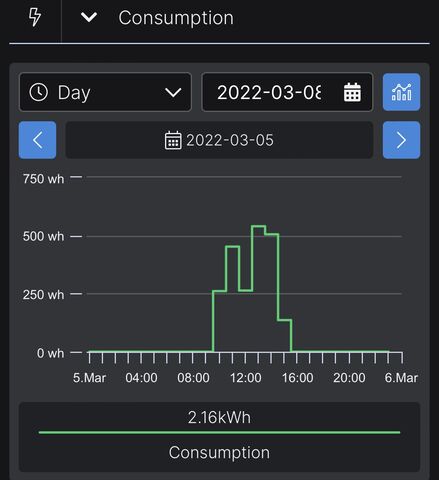Toggle the blue chart view button
This screenshot has width=439, height=480.
pos(401,92)
